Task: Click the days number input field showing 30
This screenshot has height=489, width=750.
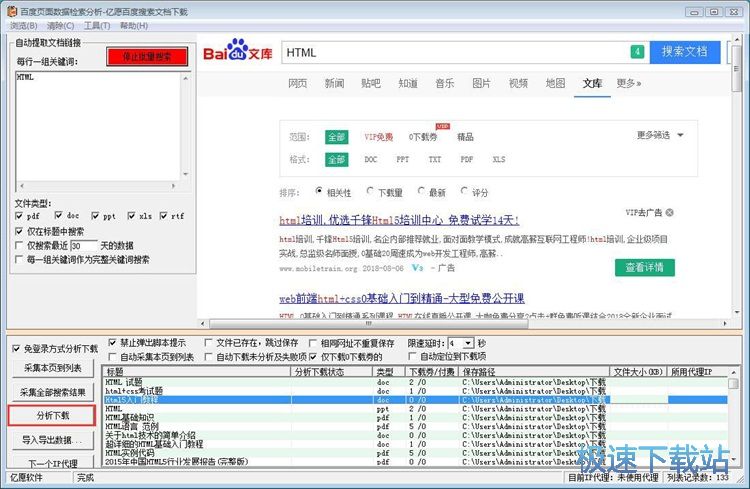Action: point(84,246)
